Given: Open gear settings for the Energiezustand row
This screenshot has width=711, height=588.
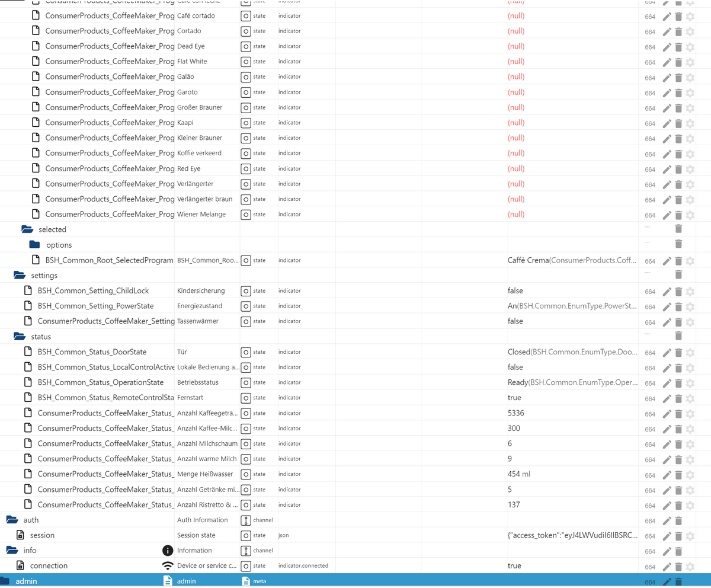Looking at the screenshot, I should 690,307.
